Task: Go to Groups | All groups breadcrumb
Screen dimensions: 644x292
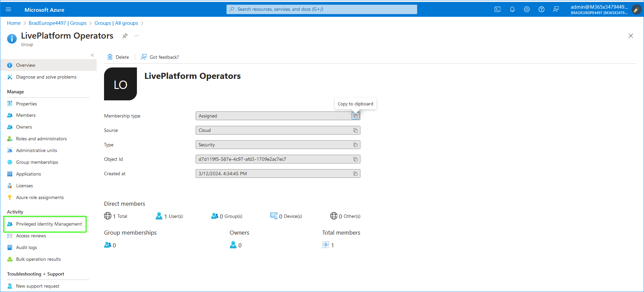Action: click(x=116, y=23)
